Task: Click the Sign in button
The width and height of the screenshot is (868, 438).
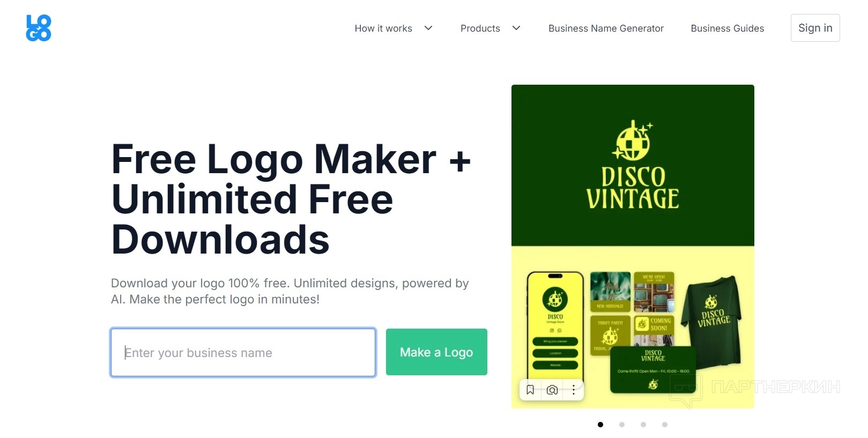Action: 815,28
